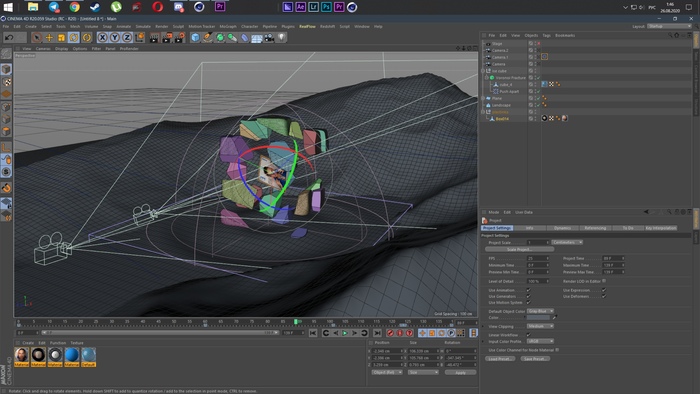Screen dimensions: 700x394
Task: Toggle Use Generators checkbox
Action: pos(529,296)
